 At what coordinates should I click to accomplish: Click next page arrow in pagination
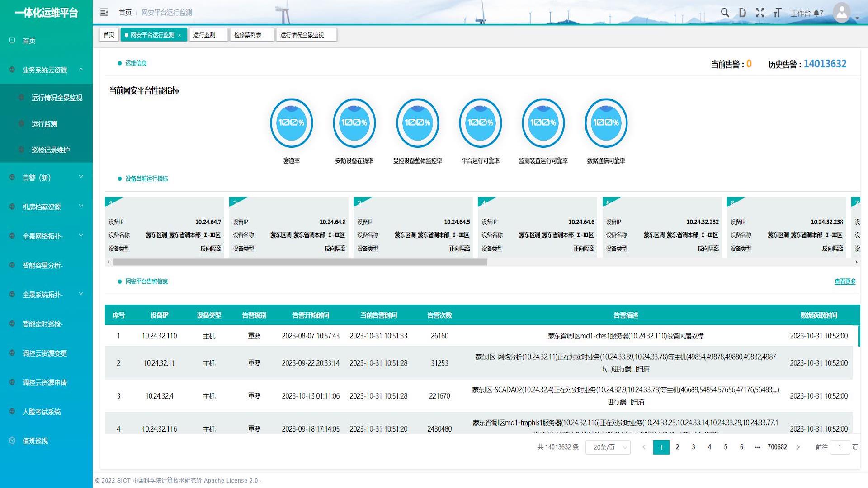tap(798, 447)
